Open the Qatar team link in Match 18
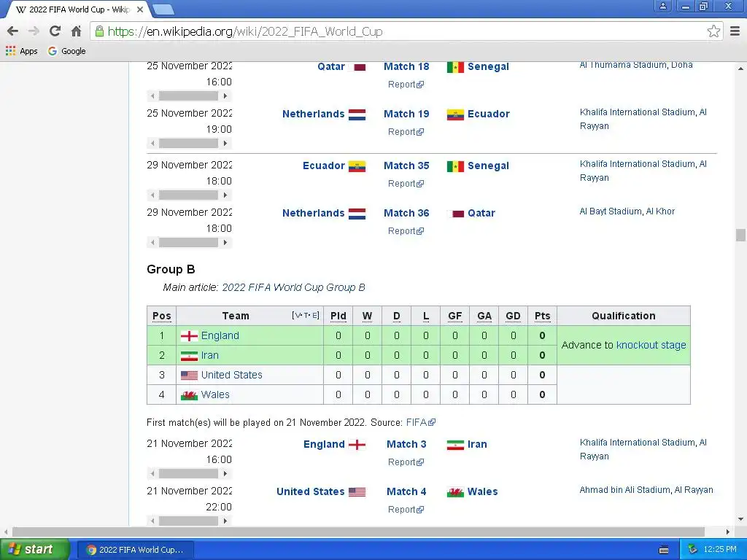 (331, 66)
